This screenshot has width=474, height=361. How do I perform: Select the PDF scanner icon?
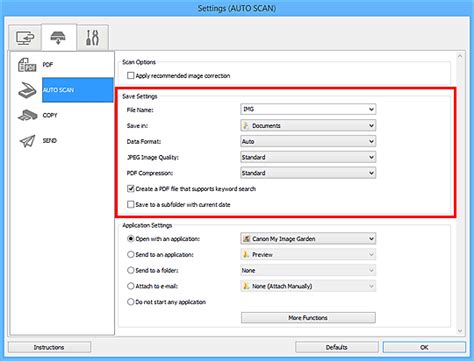[x=27, y=65]
